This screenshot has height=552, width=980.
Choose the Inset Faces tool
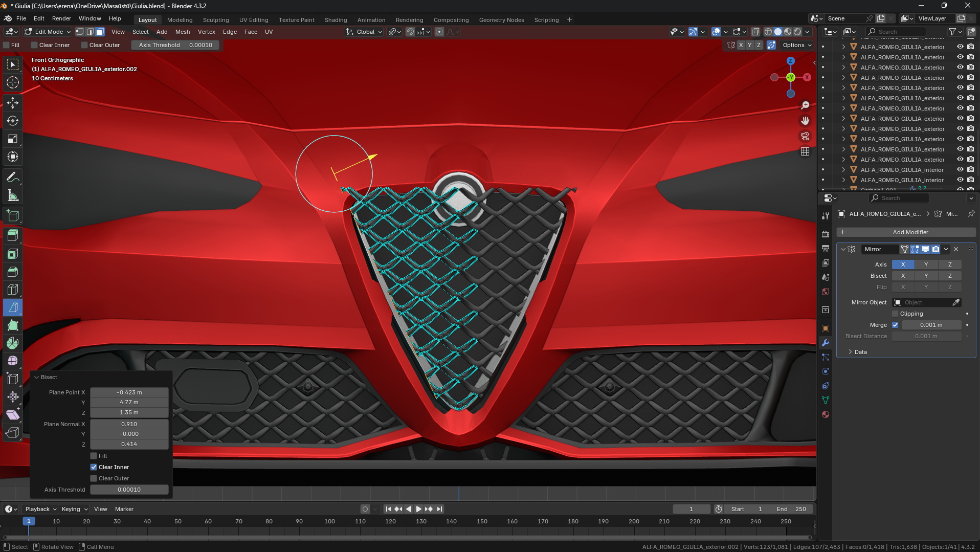13,254
